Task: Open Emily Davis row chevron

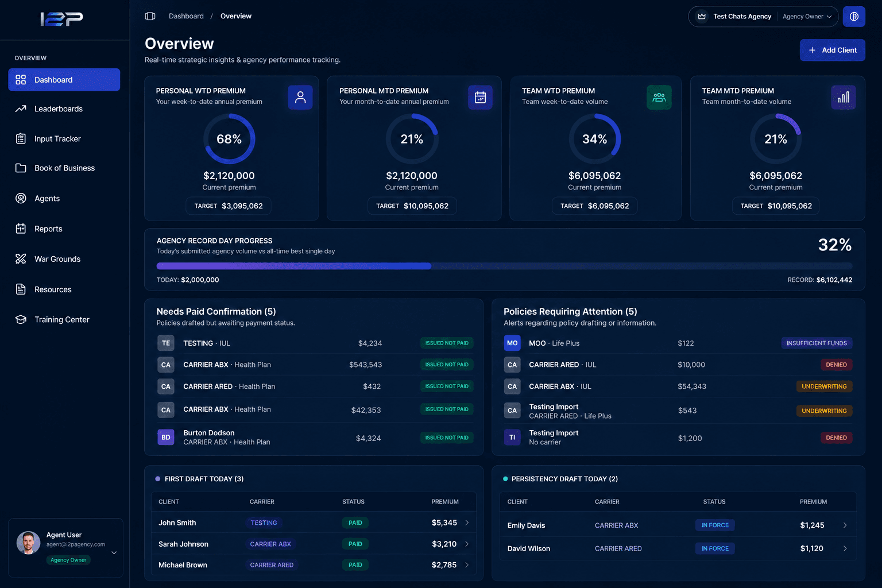Action: pyautogui.click(x=845, y=525)
